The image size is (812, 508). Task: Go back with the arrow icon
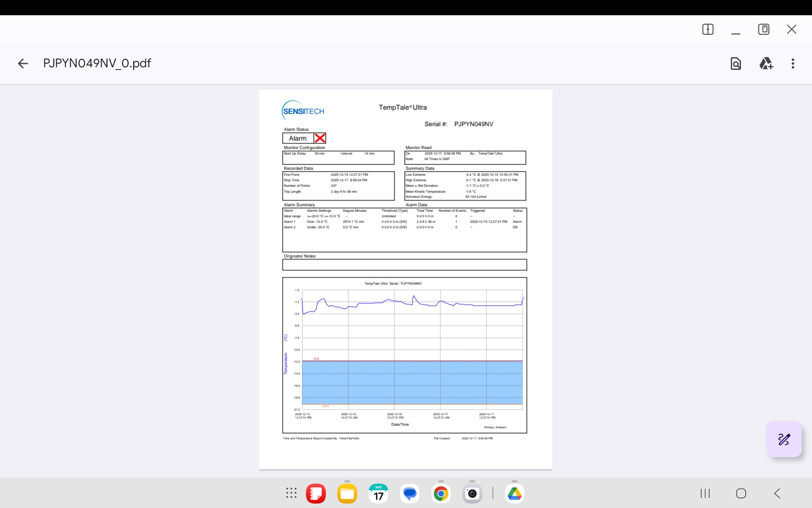tap(23, 63)
